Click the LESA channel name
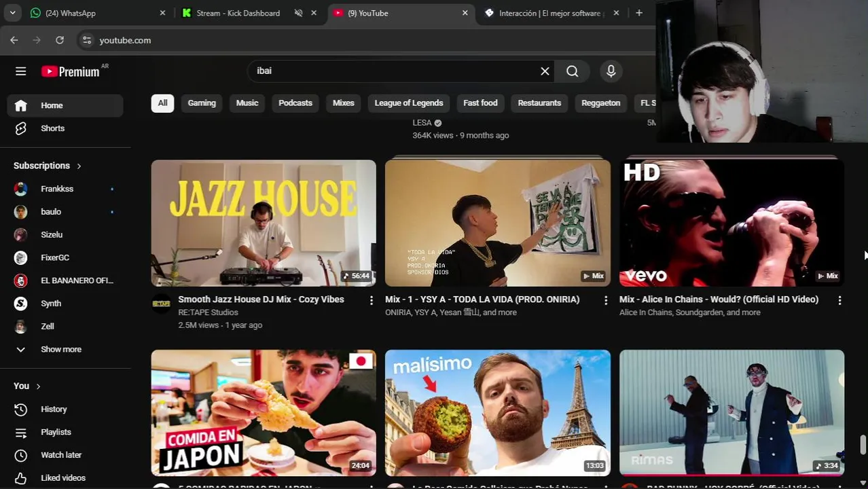 [422, 123]
